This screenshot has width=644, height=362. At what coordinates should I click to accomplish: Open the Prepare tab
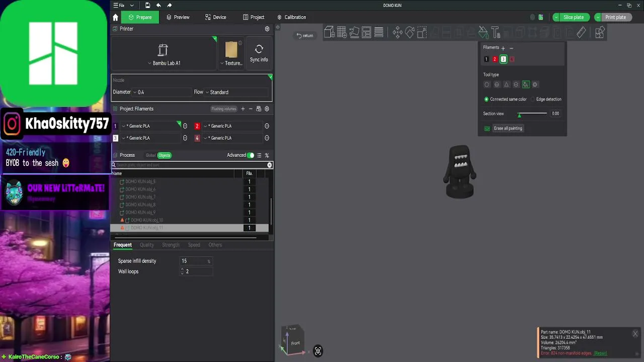click(140, 17)
